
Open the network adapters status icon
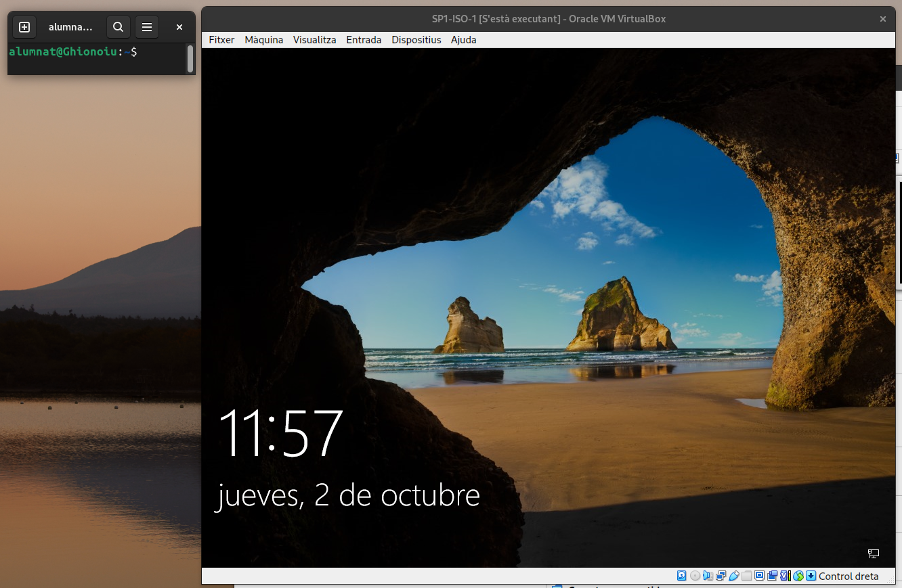(x=721, y=576)
